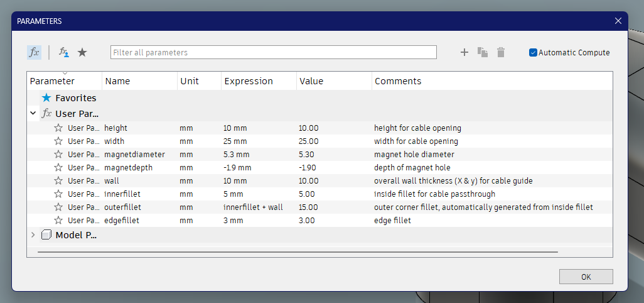This screenshot has width=644, height=303.
Task: Add a new user parameter plus icon
Action: coord(464,52)
